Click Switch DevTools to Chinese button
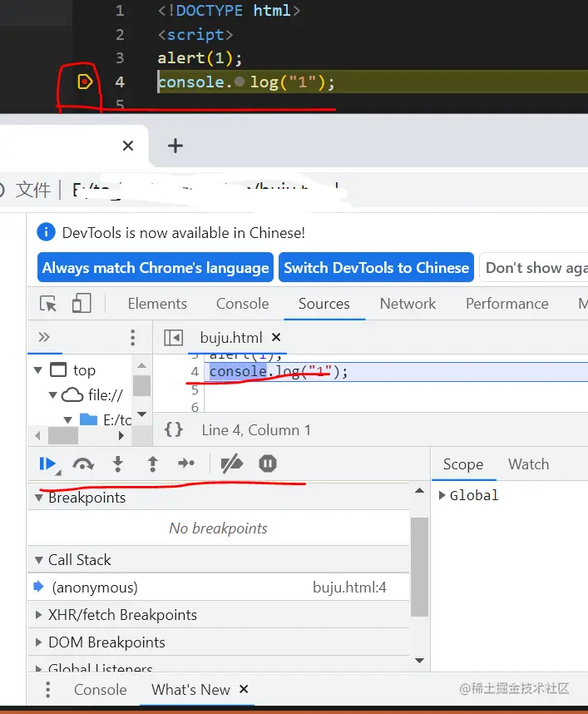Screen dimensions: 588x714 (377, 267)
